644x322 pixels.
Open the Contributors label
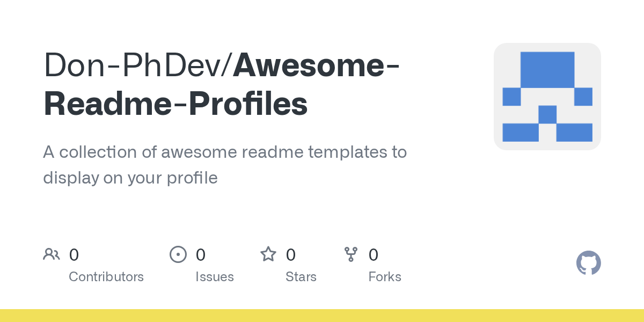tap(106, 277)
